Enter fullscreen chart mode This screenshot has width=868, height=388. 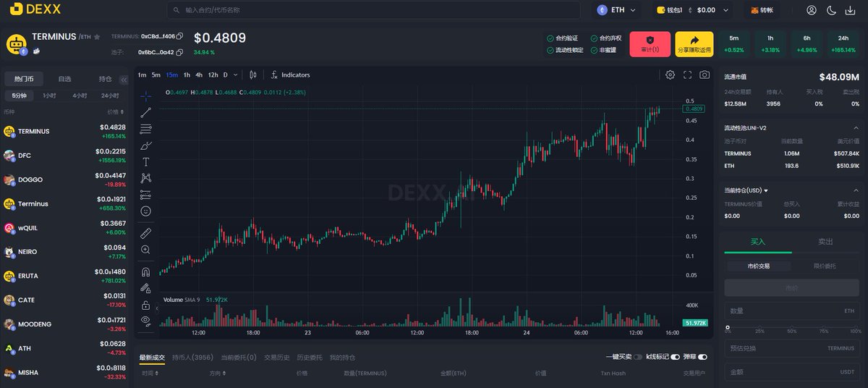(687, 75)
